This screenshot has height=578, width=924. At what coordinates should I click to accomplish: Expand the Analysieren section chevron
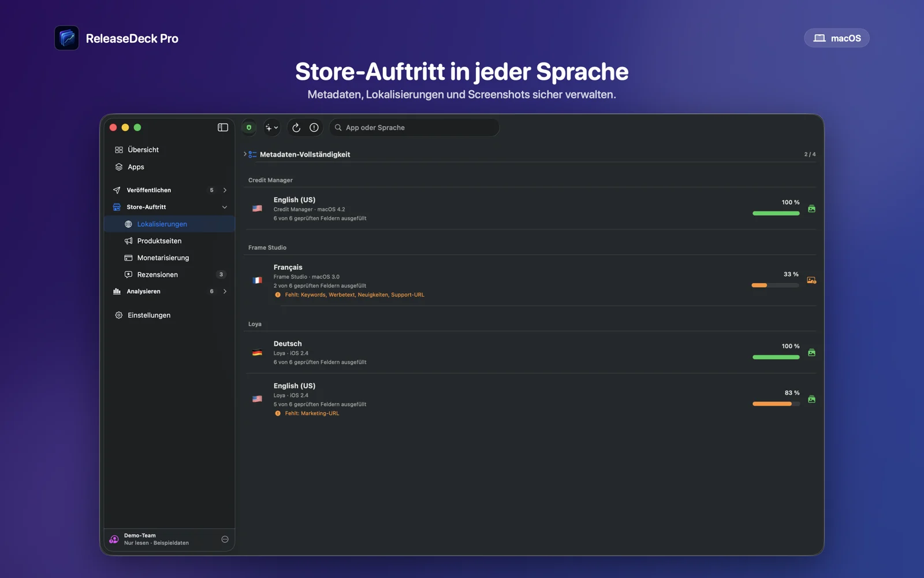225,291
